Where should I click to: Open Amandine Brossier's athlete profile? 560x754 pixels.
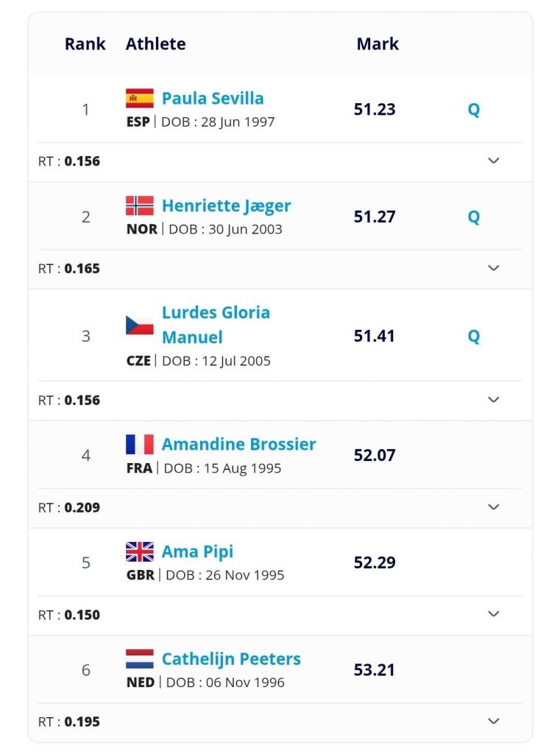pyautogui.click(x=238, y=444)
